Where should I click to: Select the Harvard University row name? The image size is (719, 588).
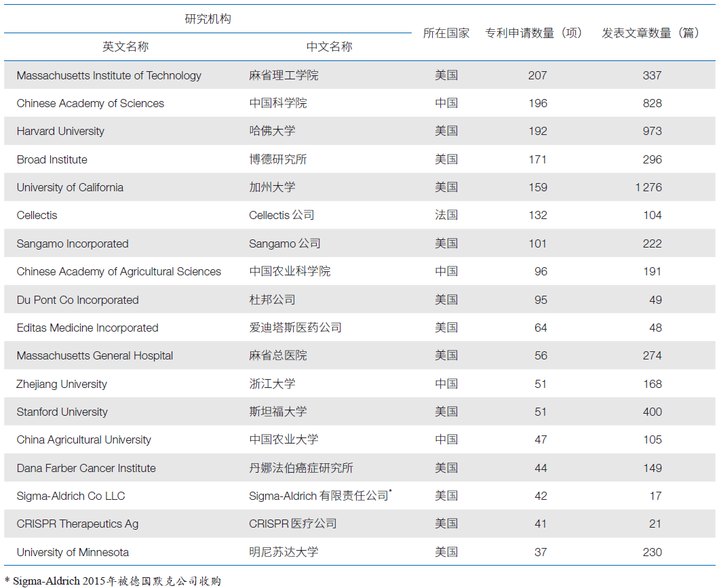click(x=60, y=131)
